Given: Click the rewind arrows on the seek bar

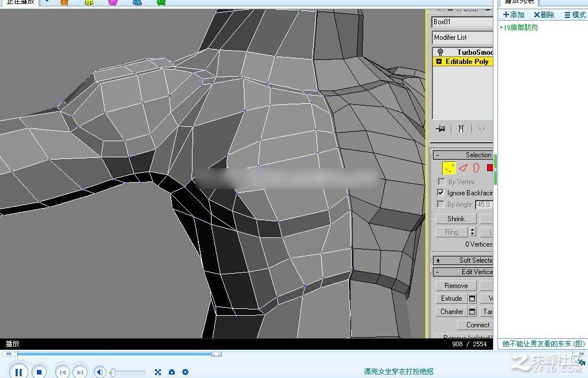Looking at the screenshot, I should [x=8, y=354].
